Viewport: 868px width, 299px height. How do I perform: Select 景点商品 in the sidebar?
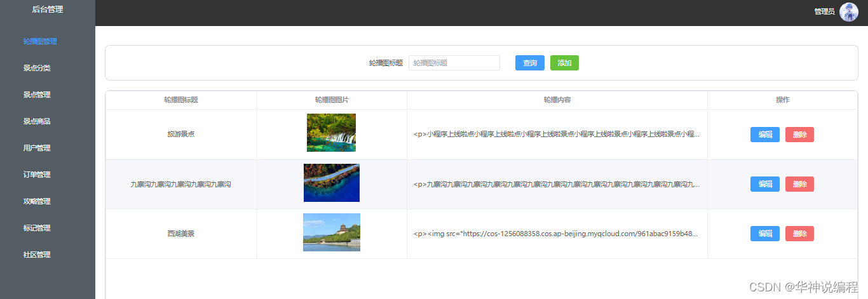point(37,121)
